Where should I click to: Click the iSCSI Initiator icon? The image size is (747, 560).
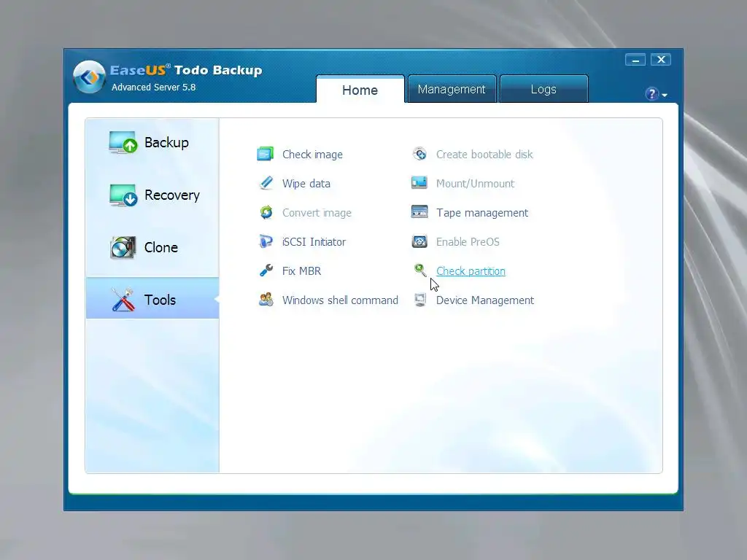coord(266,241)
